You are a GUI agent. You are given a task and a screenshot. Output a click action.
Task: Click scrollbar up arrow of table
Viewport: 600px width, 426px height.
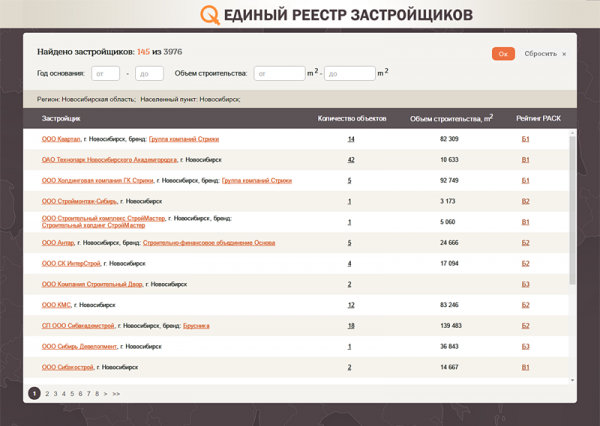click(x=572, y=133)
